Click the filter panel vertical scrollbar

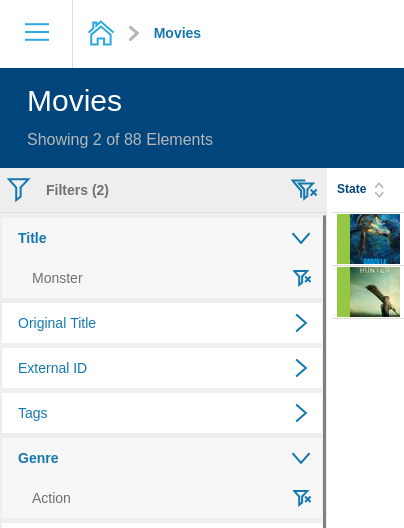point(324,370)
